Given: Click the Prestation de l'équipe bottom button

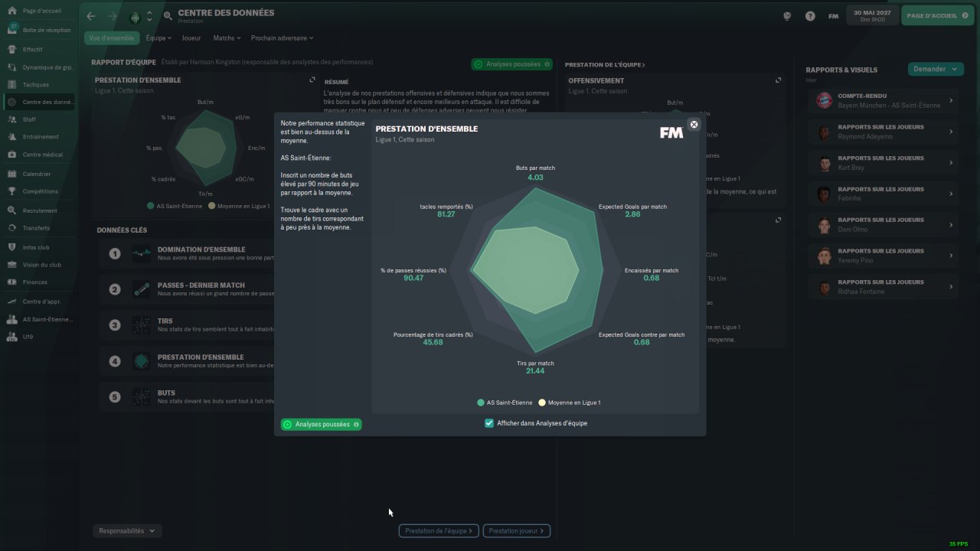Looking at the screenshot, I should point(439,530).
